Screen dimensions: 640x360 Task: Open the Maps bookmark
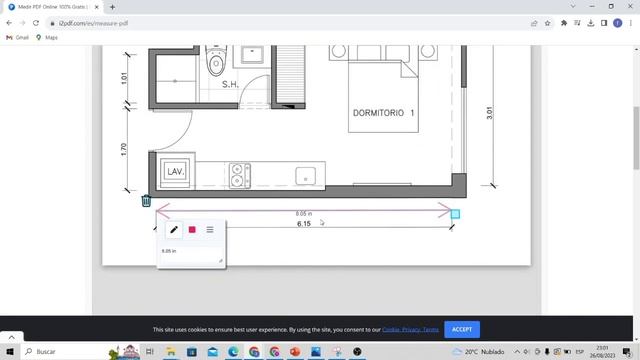tap(47, 37)
